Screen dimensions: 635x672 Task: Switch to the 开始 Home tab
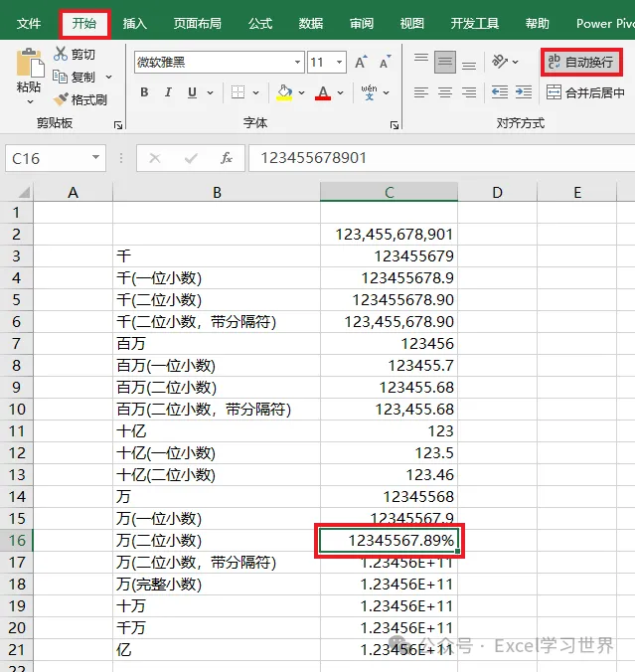coord(84,23)
